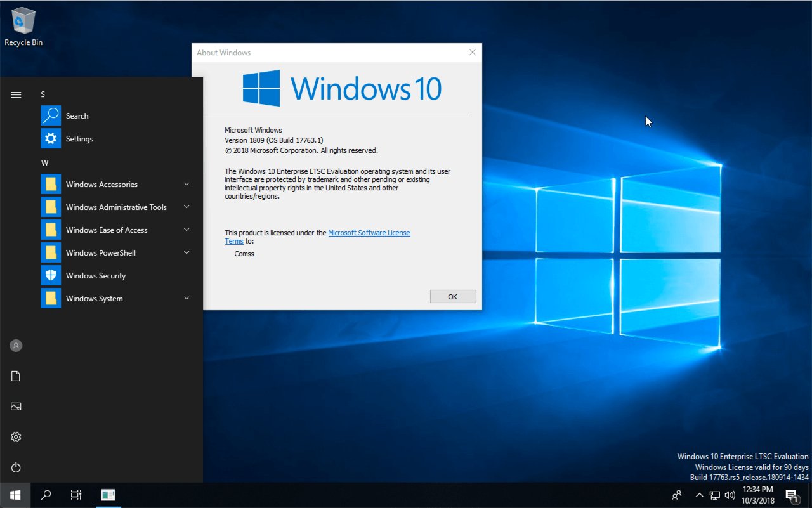The height and width of the screenshot is (508, 812).
Task: Click the taskbar search magnifier icon
Action: tap(46, 495)
